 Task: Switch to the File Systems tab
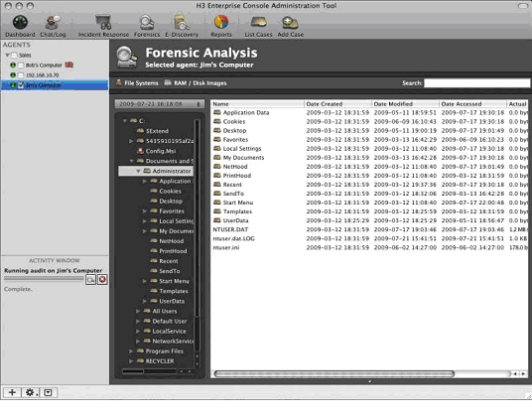tap(137, 83)
